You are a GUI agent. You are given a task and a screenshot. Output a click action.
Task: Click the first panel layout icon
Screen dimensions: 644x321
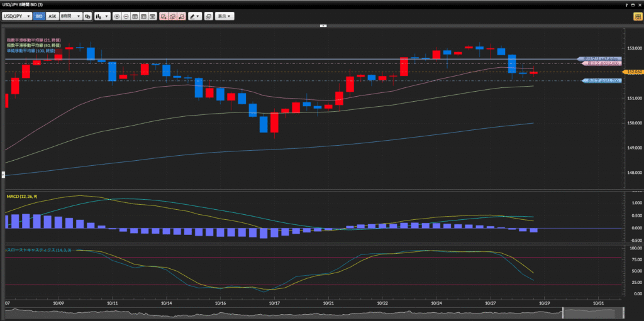click(x=135, y=16)
